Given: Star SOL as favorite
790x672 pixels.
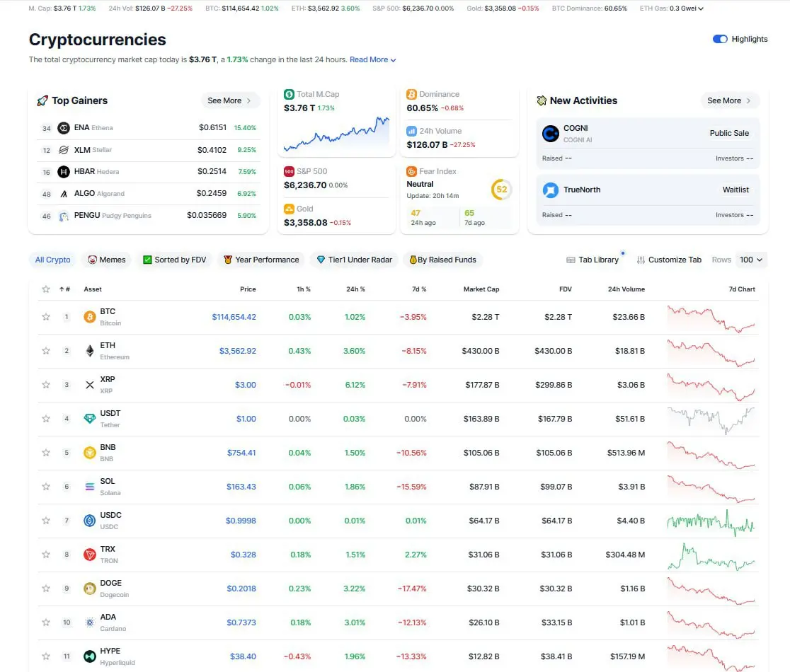Looking at the screenshot, I should click(x=46, y=487).
